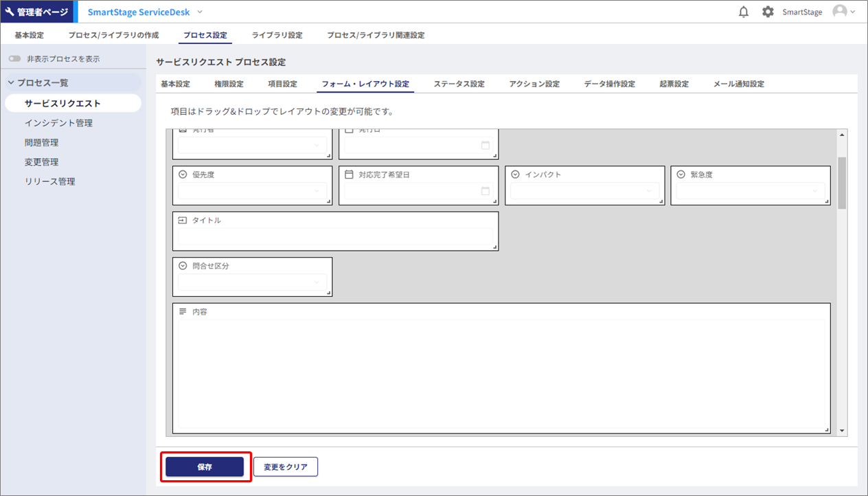Click the text icon beside タイトル label
This screenshot has height=496, width=868.
(x=183, y=221)
